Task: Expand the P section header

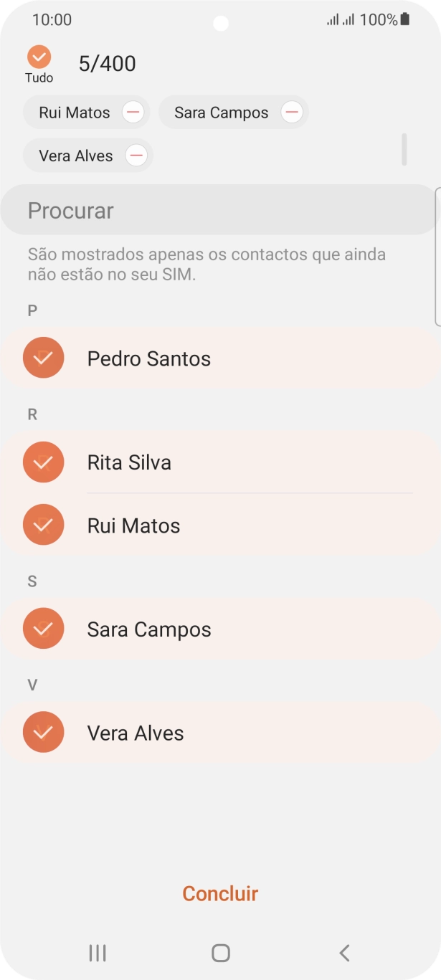Action: (32, 310)
